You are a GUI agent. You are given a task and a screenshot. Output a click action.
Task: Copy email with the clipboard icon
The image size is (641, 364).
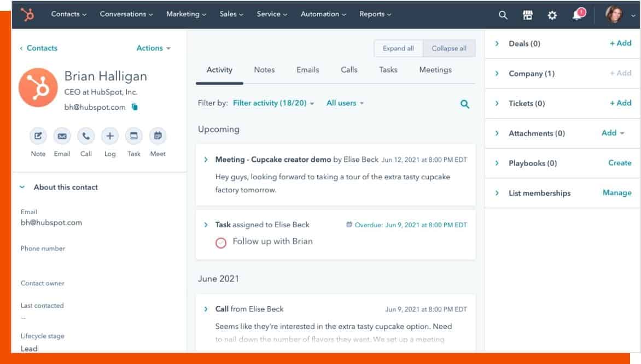135,107
